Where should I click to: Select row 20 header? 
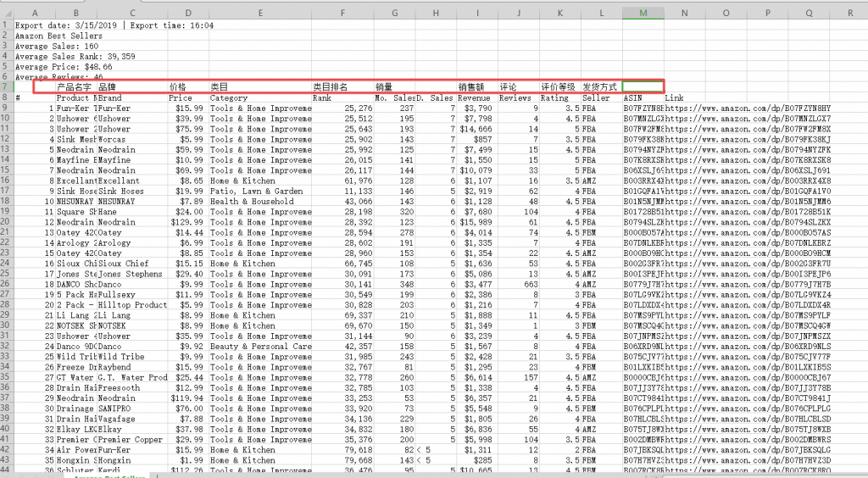(6, 222)
